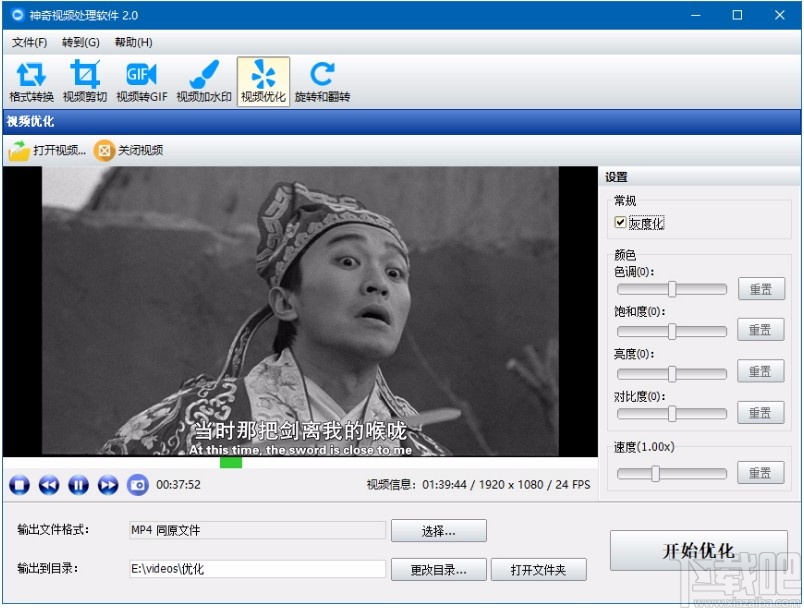The width and height of the screenshot is (804, 608).
Task: Reset the 对比度 contrast value
Action: 761,413
